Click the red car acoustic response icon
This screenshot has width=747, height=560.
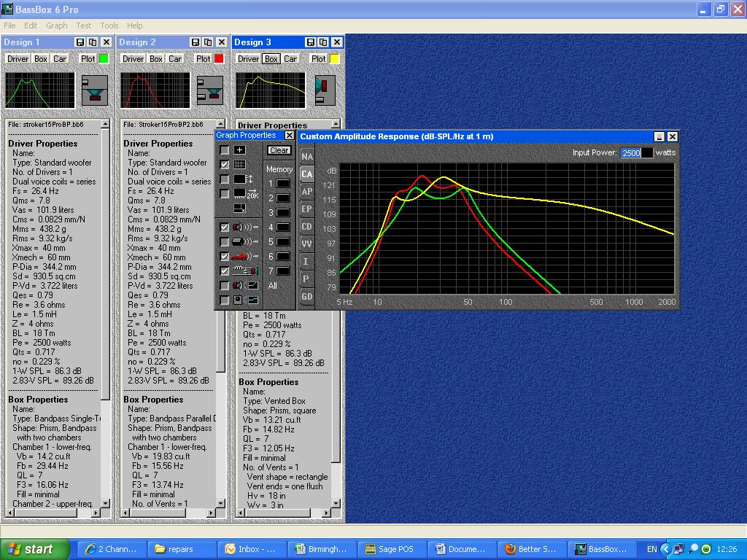click(x=246, y=257)
